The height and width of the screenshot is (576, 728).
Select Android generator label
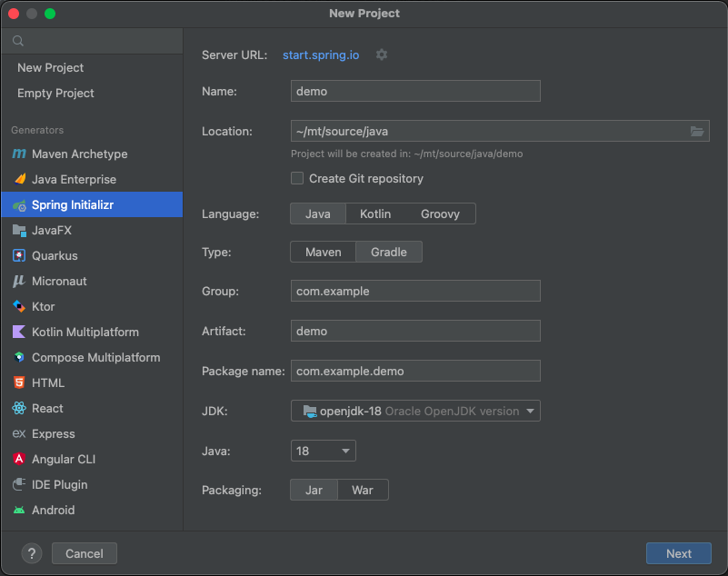click(53, 510)
